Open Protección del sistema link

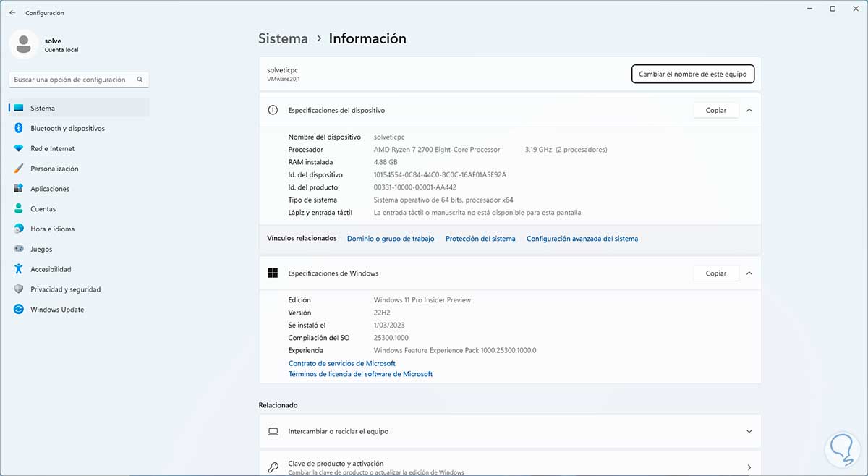pyautogui.click(x=480, y=239)
